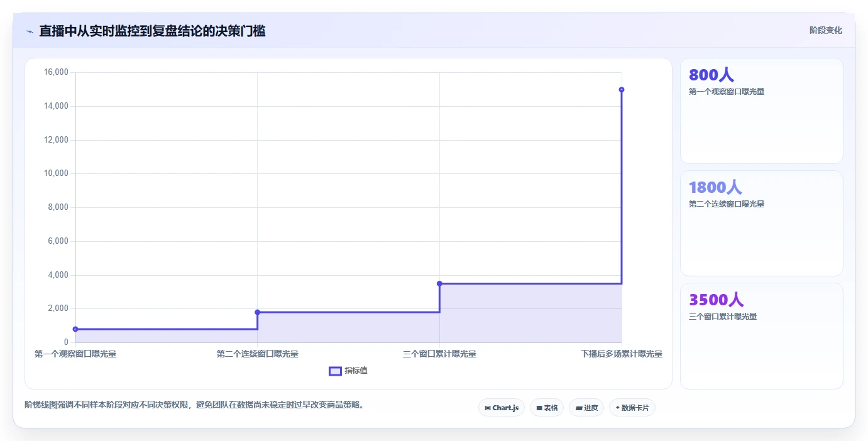Click data point at 第二个连续窗口曝光量
Viewport: 868px width, 441px height.
258,312
